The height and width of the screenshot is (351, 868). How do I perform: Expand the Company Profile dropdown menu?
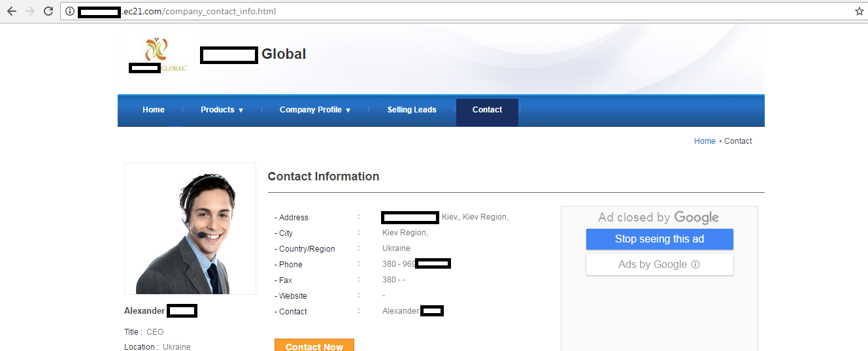coord(315,110)
